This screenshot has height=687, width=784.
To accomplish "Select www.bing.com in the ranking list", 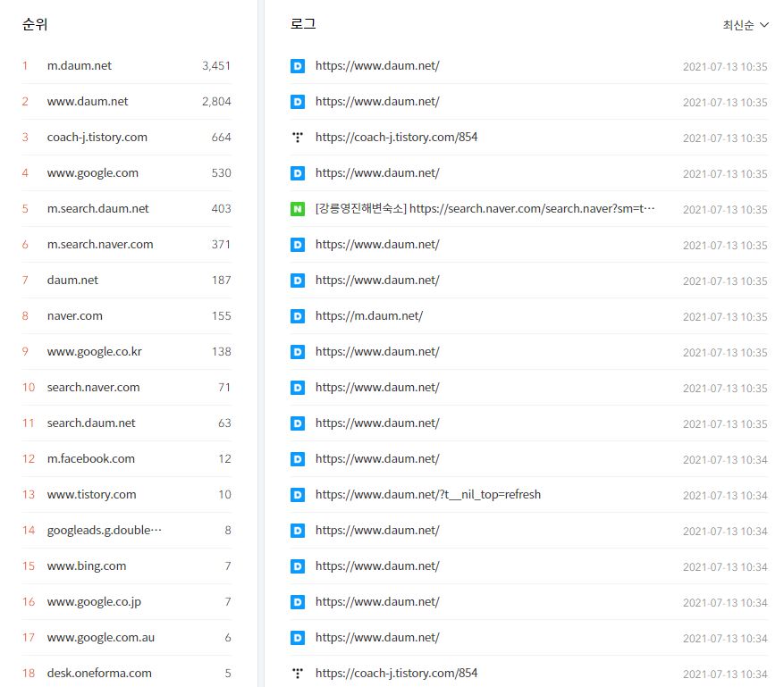I will 87,566.
